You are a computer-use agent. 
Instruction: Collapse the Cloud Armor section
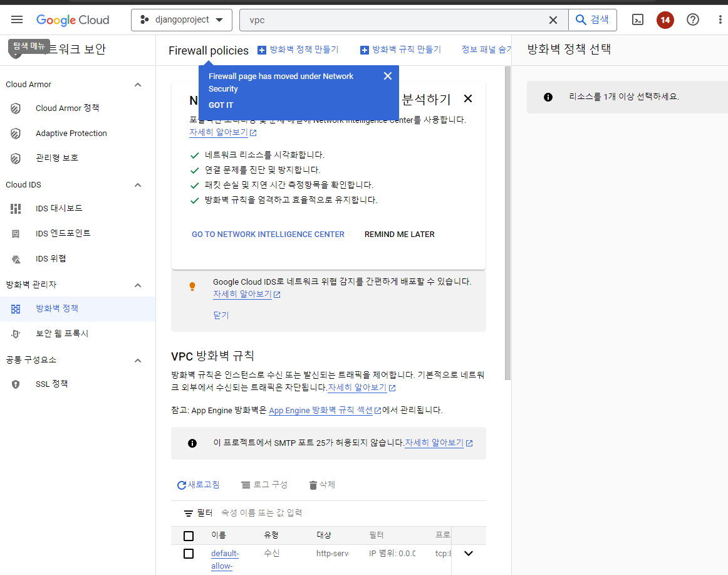(138, 85)
